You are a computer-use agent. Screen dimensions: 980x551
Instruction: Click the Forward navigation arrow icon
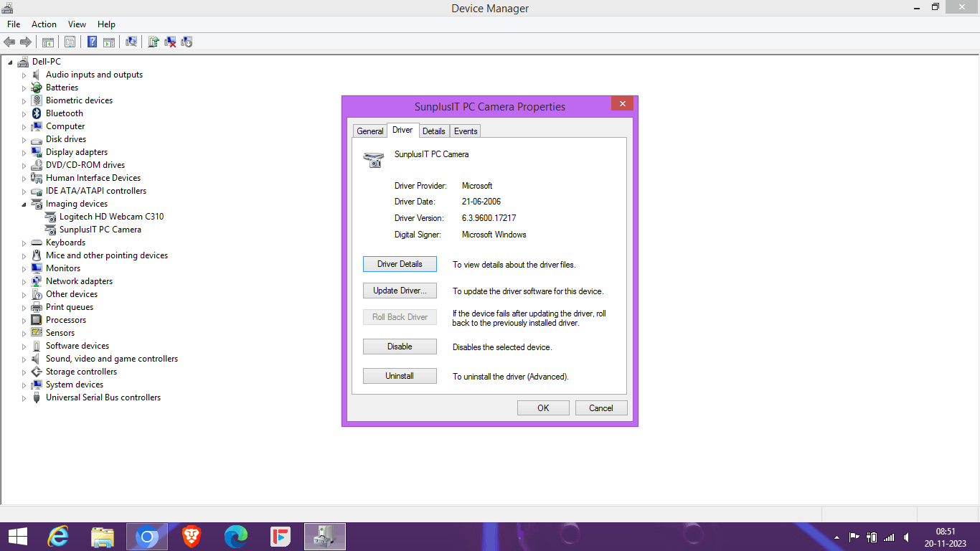coord(26,42)
